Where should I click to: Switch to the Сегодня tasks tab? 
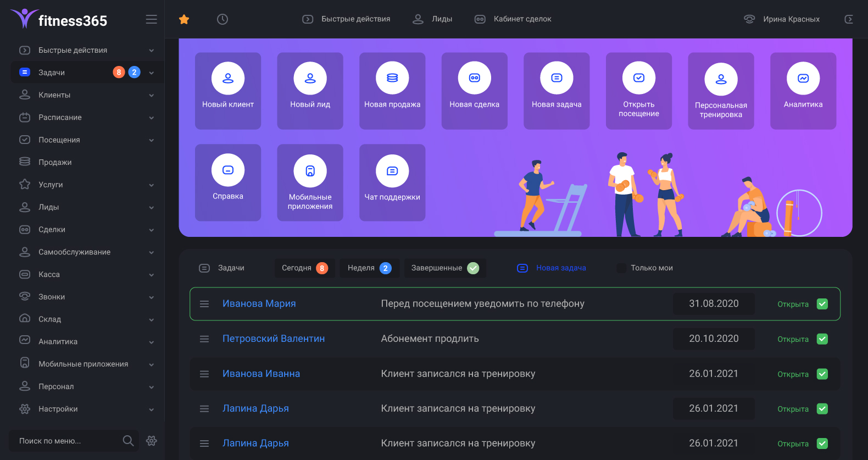click(305, 268)
